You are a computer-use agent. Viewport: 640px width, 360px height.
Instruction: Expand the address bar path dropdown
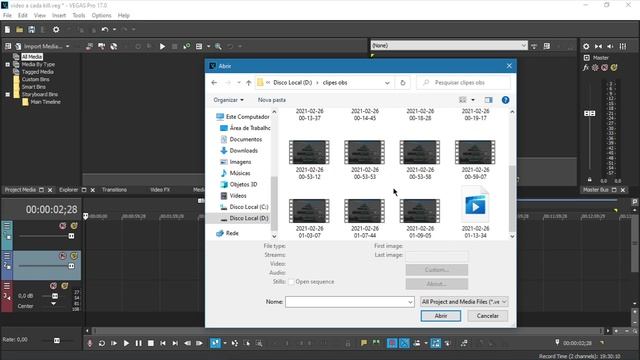(387, 83)
